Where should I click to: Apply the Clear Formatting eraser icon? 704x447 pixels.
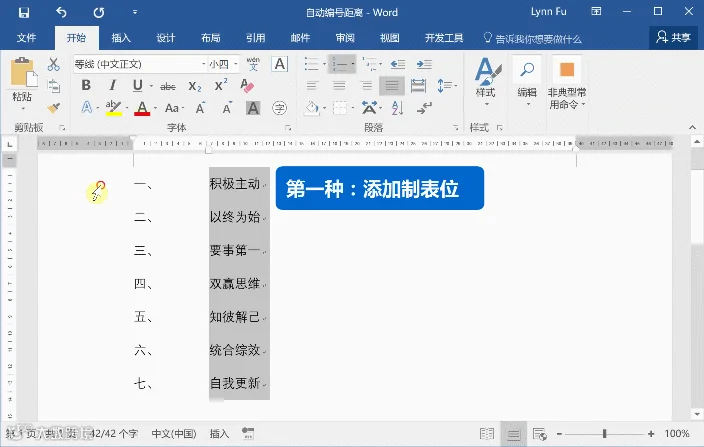pos(247,86)
